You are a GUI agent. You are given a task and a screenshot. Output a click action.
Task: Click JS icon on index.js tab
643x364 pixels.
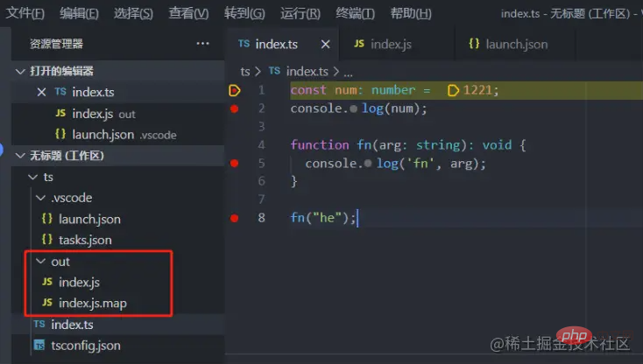pos(359,44)
